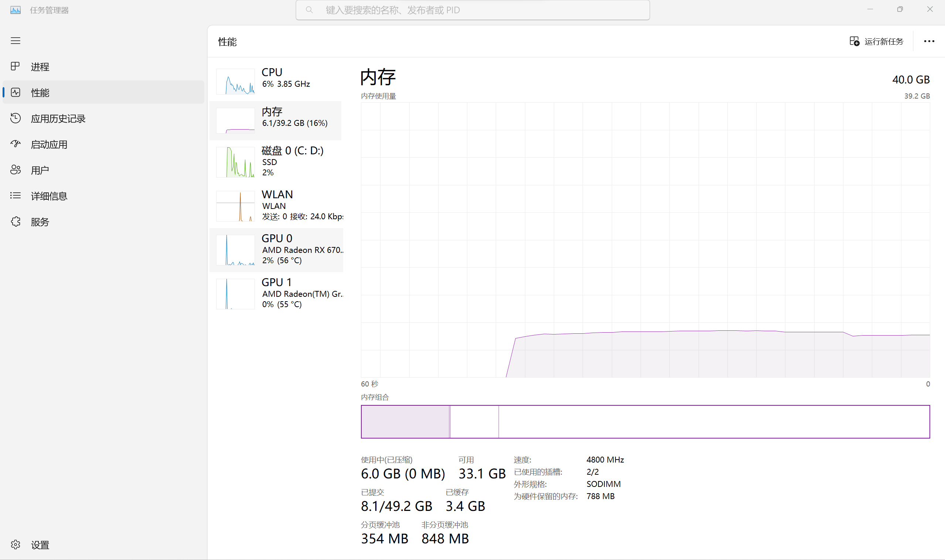This screenshot has height=560, width=945.
Task: Click 非分页缓冲池 848 MB value
Action: coord(445,539)
